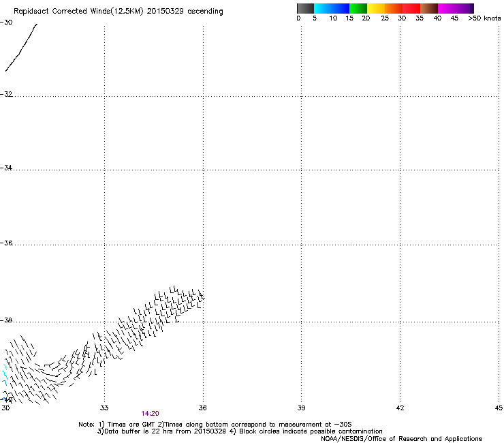Click the '20' color scale label
Viewport: 504px width, 443px height.
point(366,18)
